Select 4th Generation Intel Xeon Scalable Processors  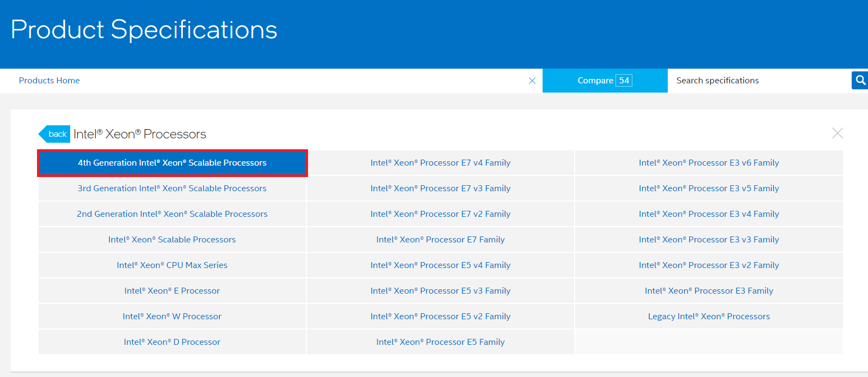(x=172, y=163)
